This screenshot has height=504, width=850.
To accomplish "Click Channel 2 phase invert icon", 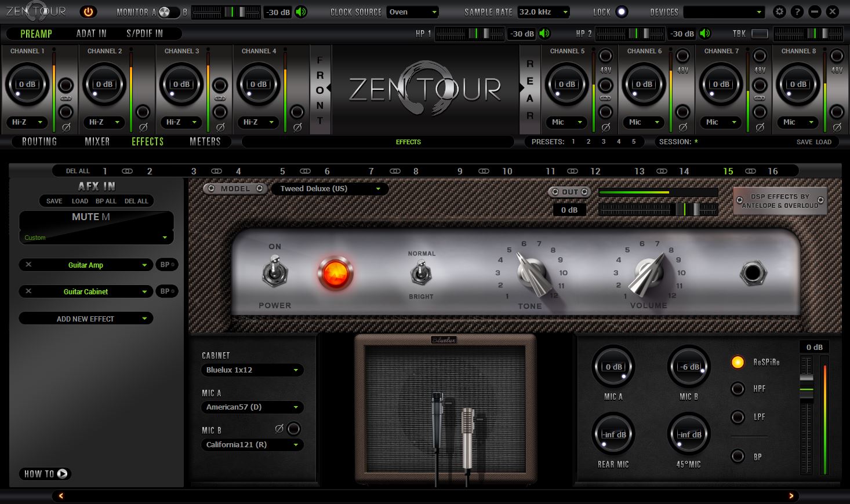I will pyautogui.click(x=143, y=127).
